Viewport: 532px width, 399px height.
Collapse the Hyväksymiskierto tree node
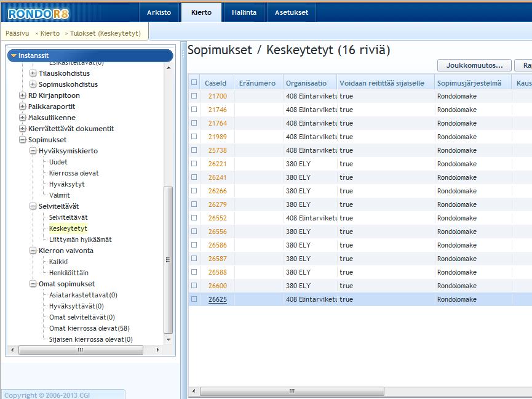33,151
